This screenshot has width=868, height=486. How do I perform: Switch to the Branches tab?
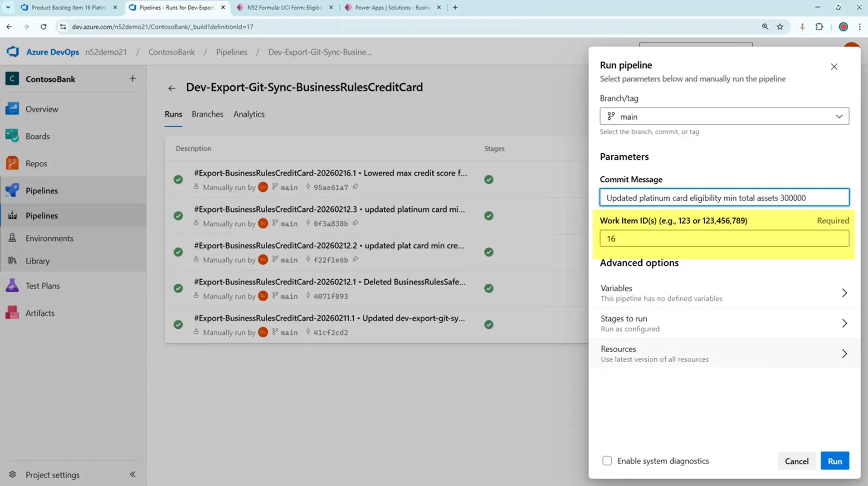coord(207,114)
